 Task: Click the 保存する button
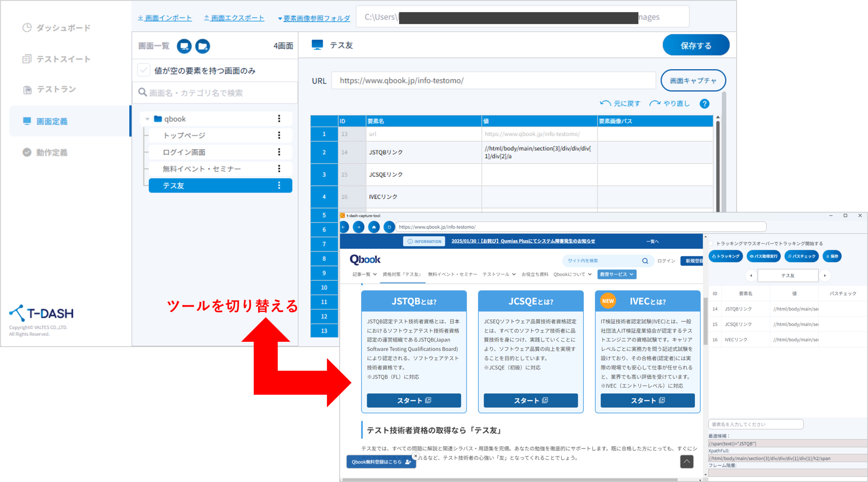[x=695, y=46]
